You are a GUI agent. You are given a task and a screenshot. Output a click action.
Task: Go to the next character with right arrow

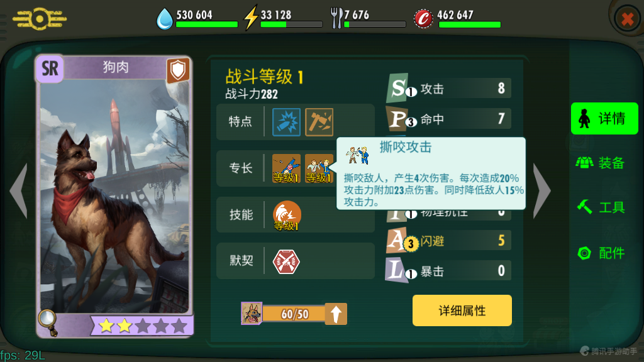[x=541, y=190]
